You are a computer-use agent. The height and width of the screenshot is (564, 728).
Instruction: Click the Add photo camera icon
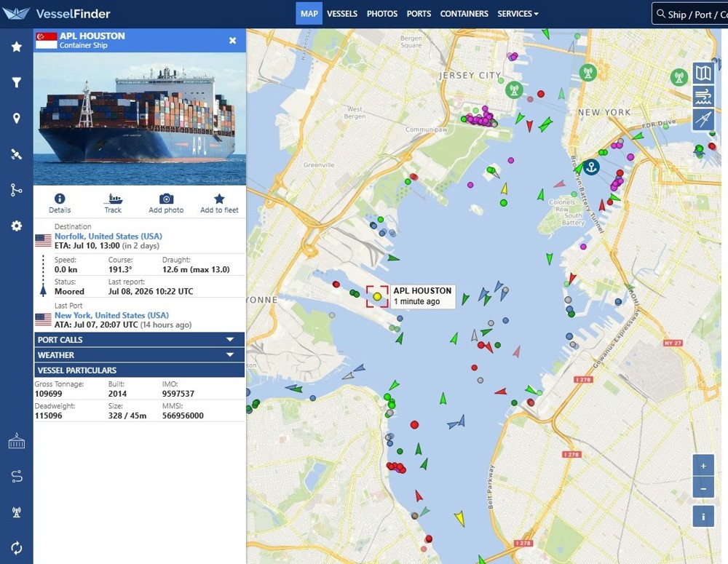tap(166, 203)
